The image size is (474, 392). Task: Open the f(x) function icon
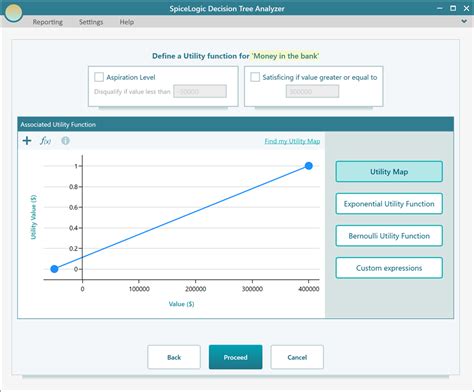pos(45,141)
